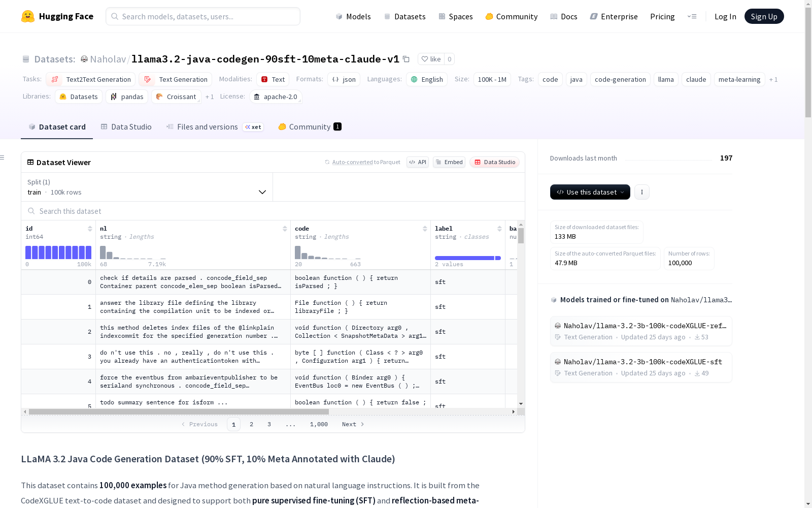Go to page 2 of the dataset
Viewport: 812px width, 508px height.
click(x=251, y=424)
